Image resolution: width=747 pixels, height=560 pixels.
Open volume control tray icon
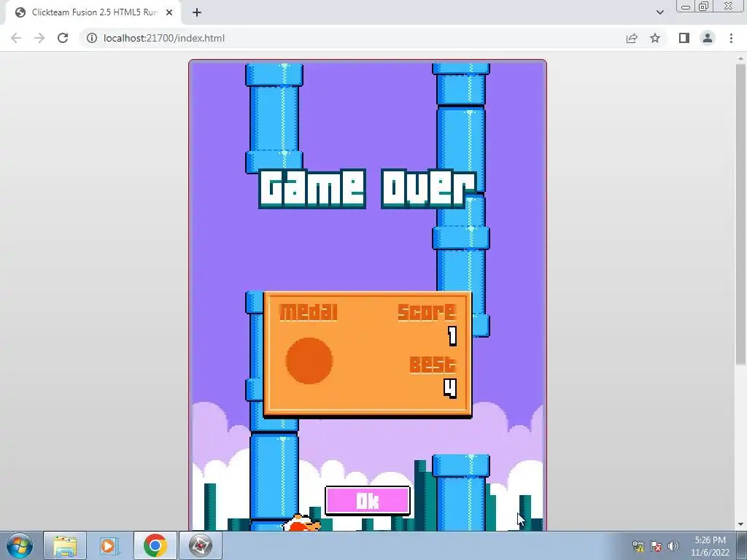click(673, 546)
